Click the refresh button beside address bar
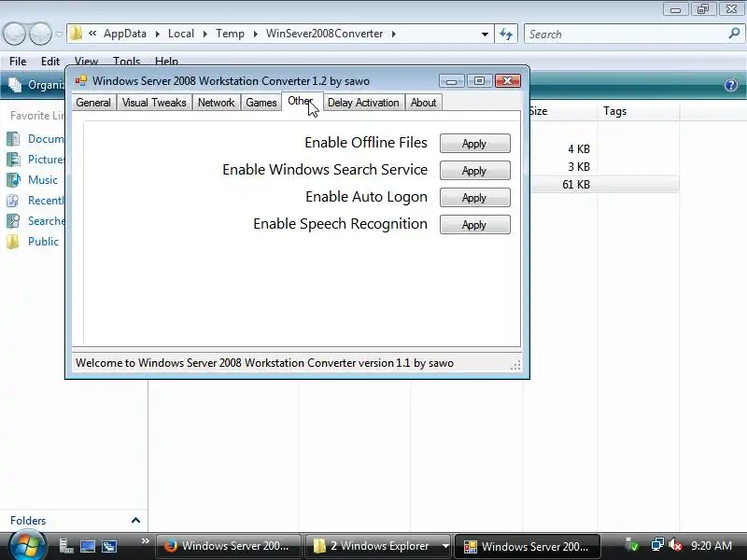 pos(506,35)
